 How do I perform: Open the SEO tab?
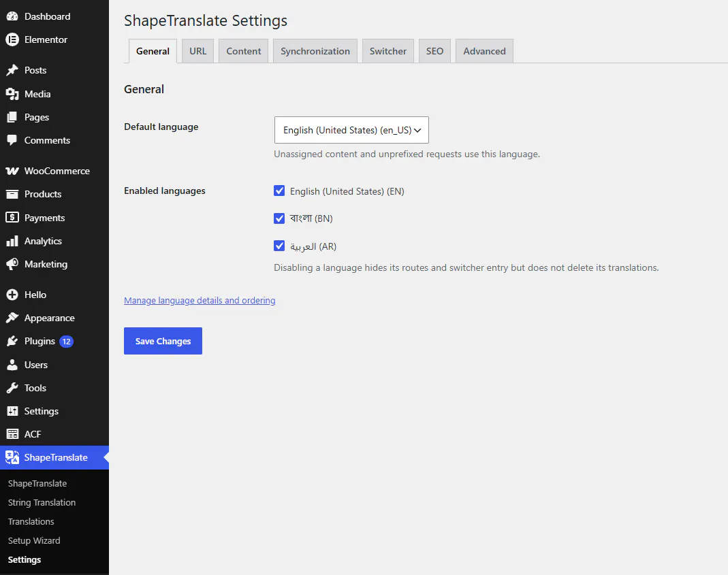[x=434, y=51]
